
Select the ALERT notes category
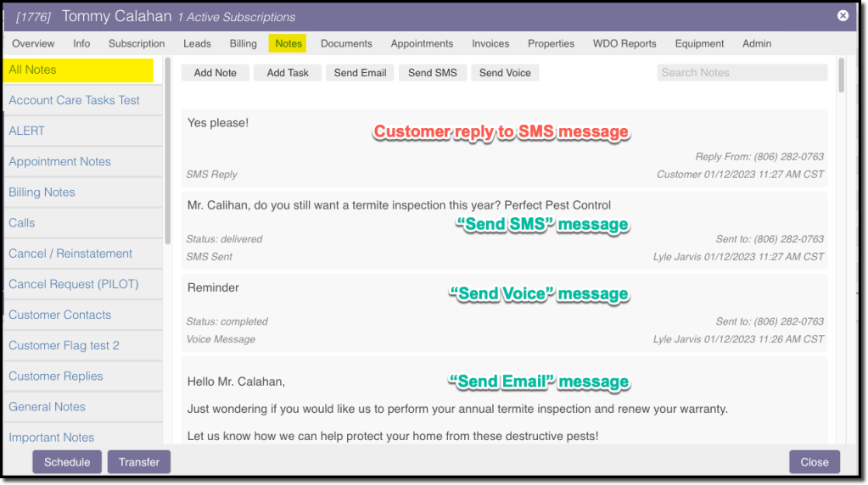point(27,131)
